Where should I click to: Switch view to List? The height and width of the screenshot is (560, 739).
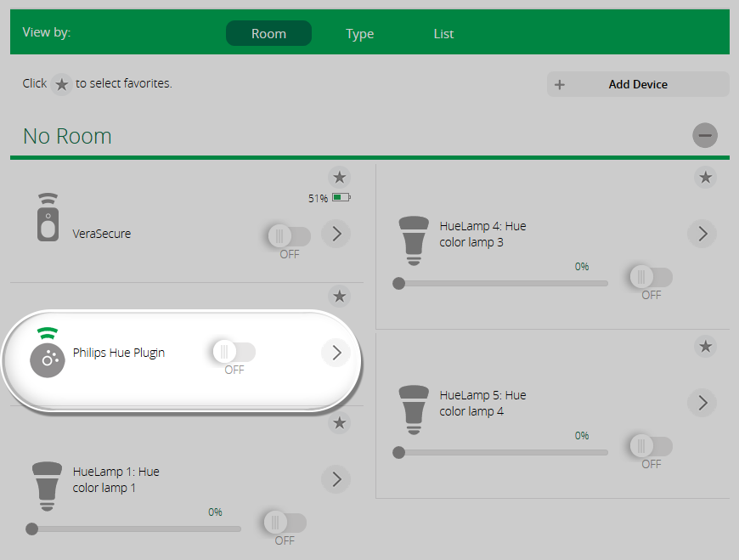point(443,33)
